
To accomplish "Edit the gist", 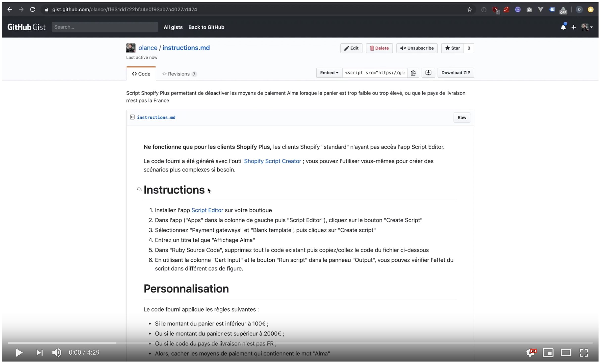I will point(351,48).
